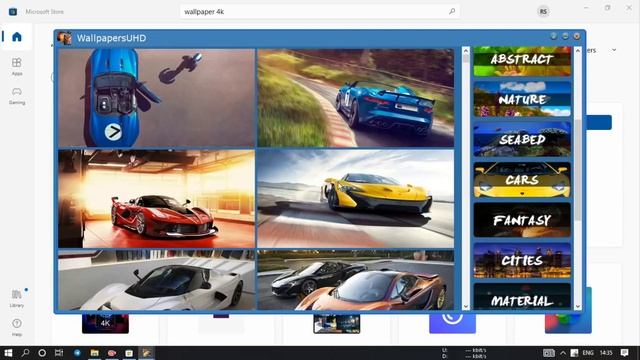Open Cortana circle on taskbar
The image size is (640, 360).
coord(42,353)
